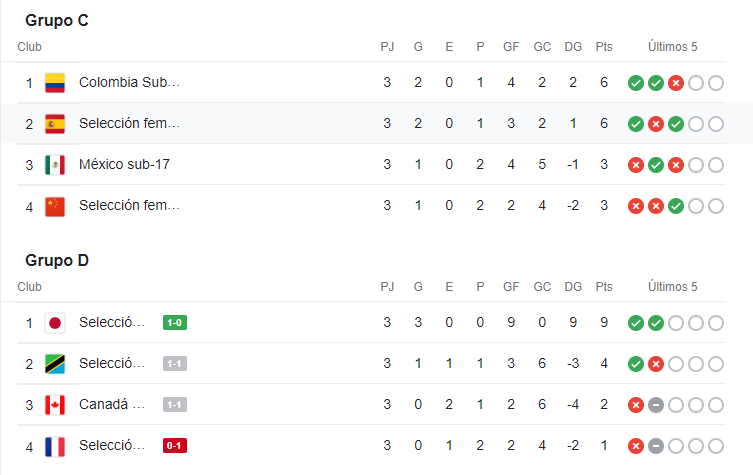
Task: Click Japan's green 1-0 score badge
Action: point(175,322)
